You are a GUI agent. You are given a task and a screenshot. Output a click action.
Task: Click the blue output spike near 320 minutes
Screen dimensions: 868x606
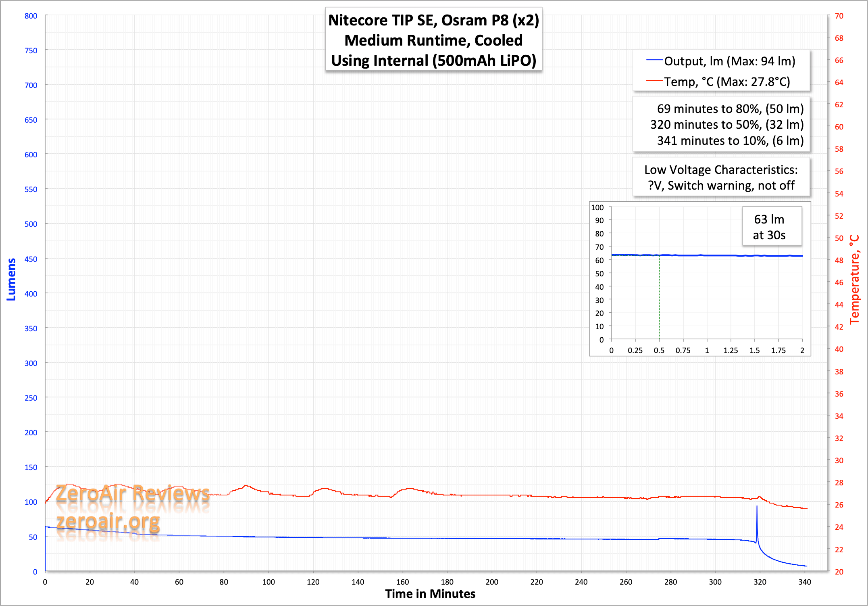[x=757, y=518]
